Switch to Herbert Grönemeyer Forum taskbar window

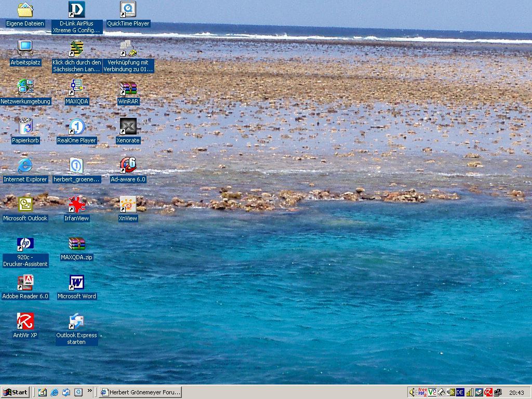click(x=140, y=392)
